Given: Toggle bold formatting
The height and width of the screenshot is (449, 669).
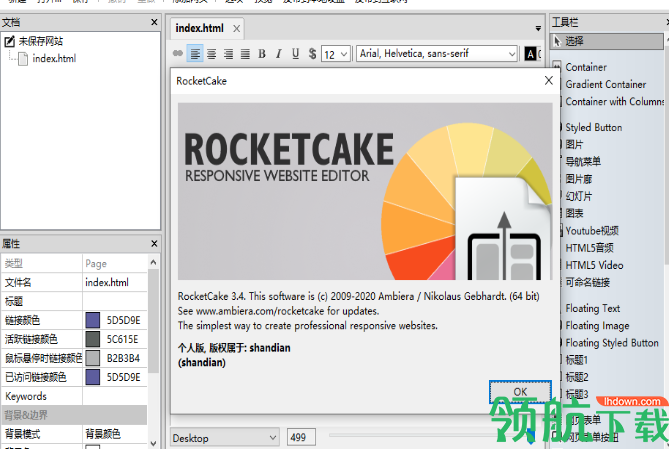Looking at the screenshot, I should 262,54.
